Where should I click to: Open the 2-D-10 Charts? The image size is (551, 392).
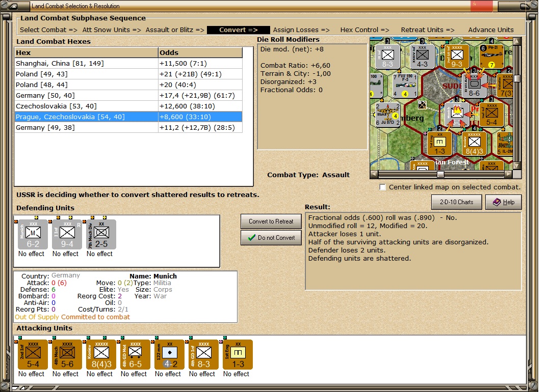pos(457,202)
